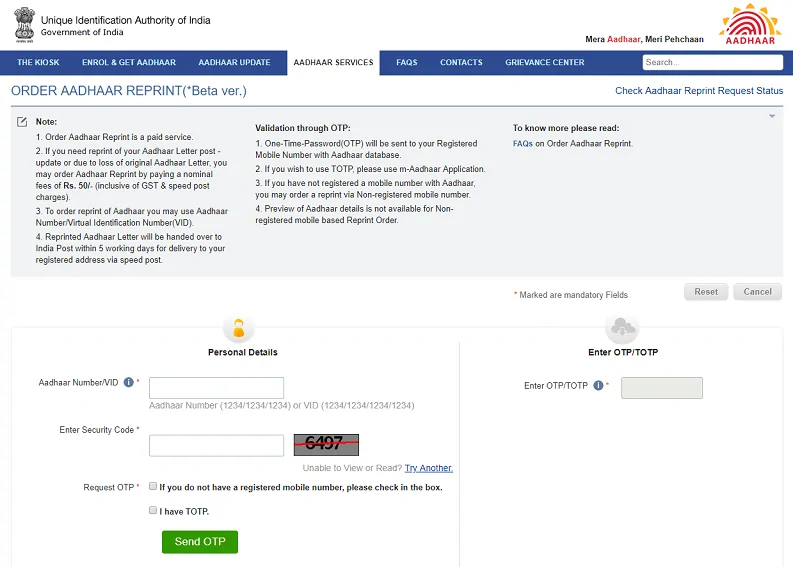Click info icon beside Aadhaar Number/VID
Screen dimensions: 793x567
128,382
